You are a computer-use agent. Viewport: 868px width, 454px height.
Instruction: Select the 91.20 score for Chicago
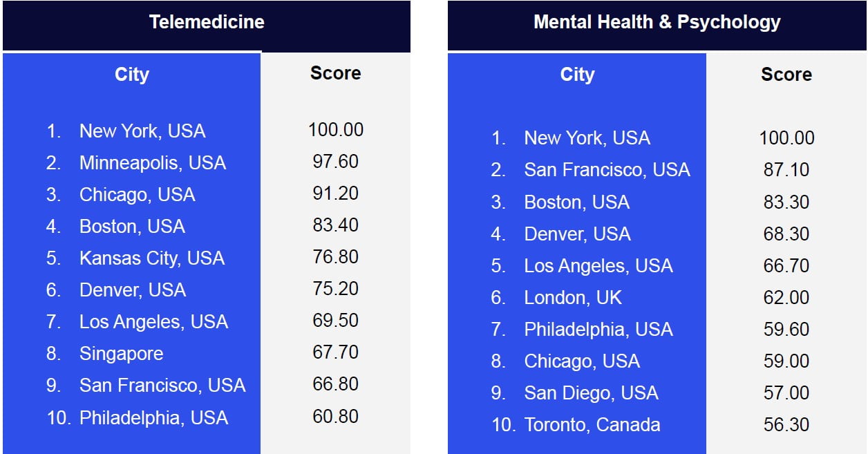[x=335, y=193]
